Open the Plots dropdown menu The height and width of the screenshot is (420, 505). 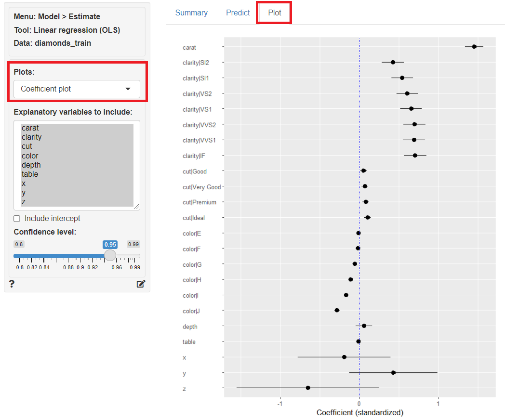click(77, 89)
